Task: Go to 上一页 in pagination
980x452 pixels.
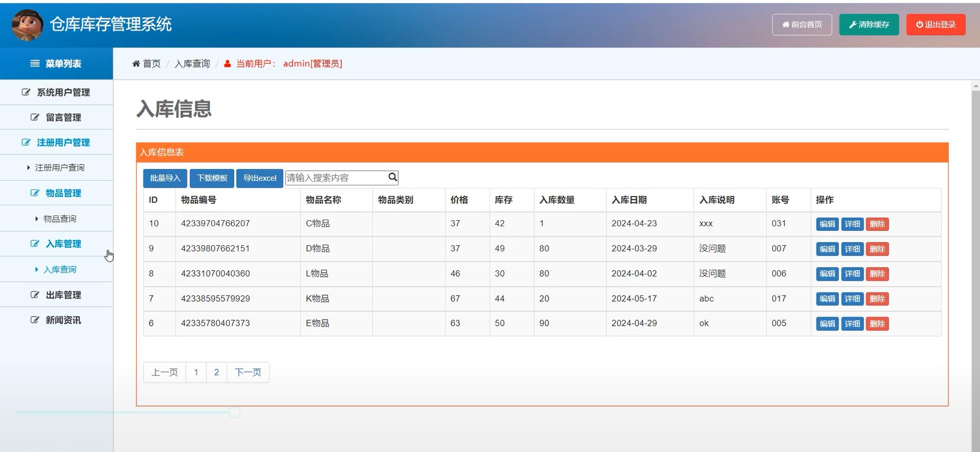Action: [x=165, y=372]
